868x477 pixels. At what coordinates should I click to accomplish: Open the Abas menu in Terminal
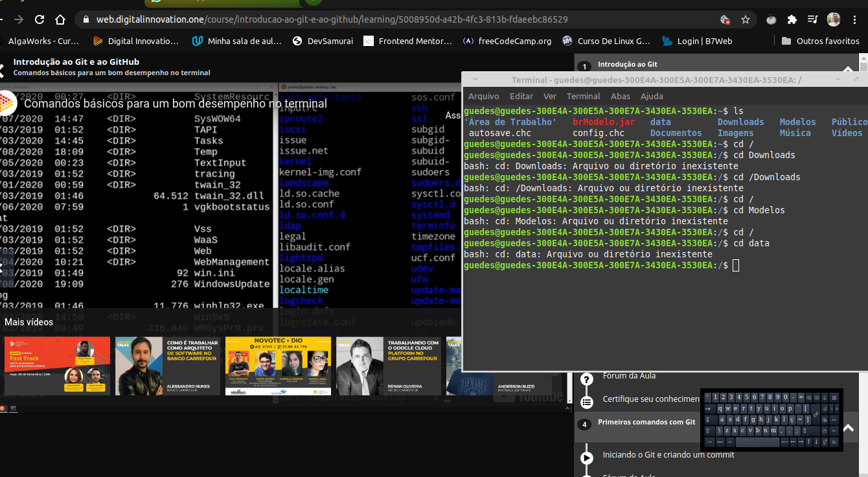pyautogui.click(x=621, y=96)
